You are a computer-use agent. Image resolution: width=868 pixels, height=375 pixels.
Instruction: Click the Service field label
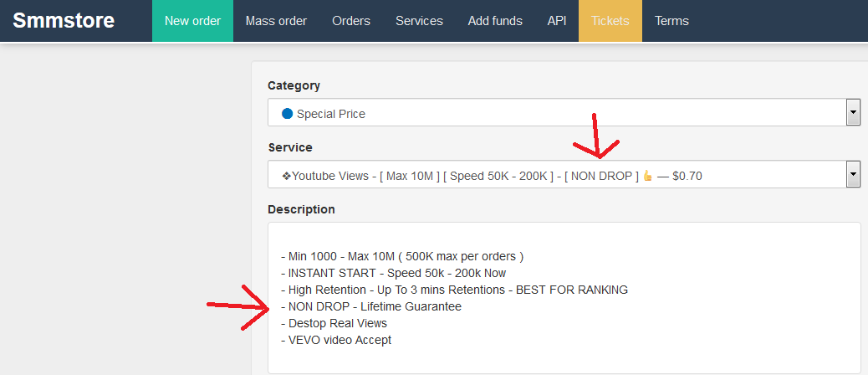coord(290,147)
